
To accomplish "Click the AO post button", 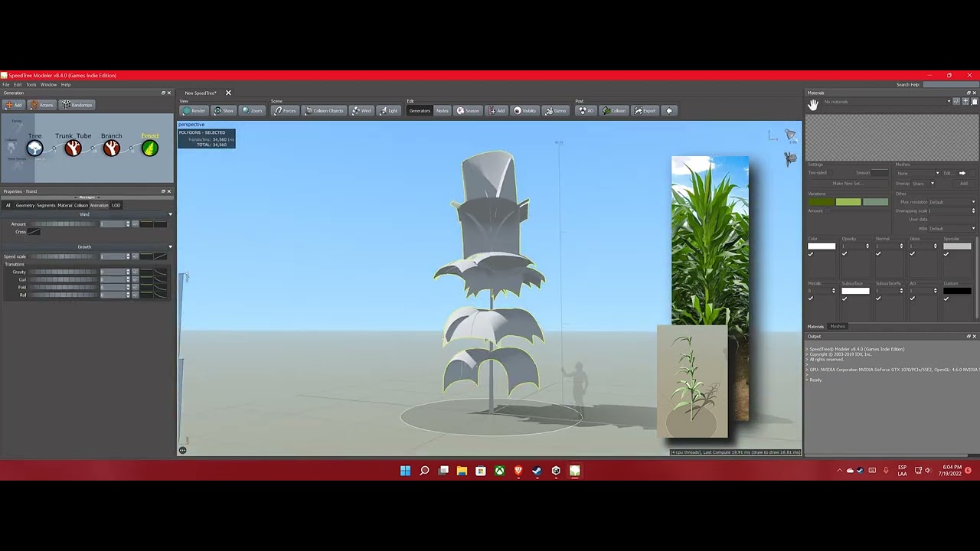I will click(586, 111).
